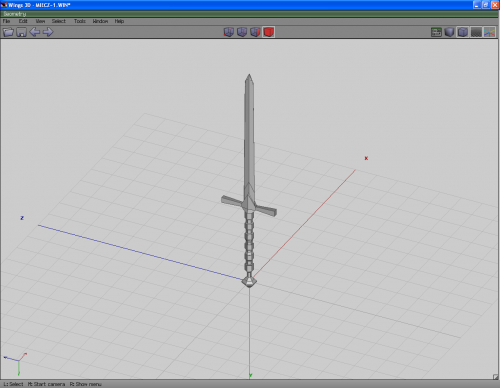The width and height of the screenshot is (500, 388).
Task: Toggle ground plane grid visibility icon
Action: [x=476, y=32]
